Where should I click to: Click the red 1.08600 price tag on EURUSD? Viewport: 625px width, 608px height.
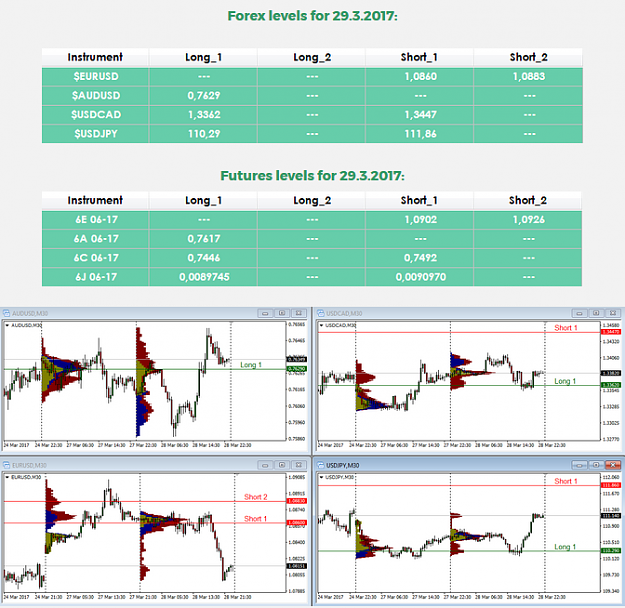pyautogui.click(x=297, y=522)
